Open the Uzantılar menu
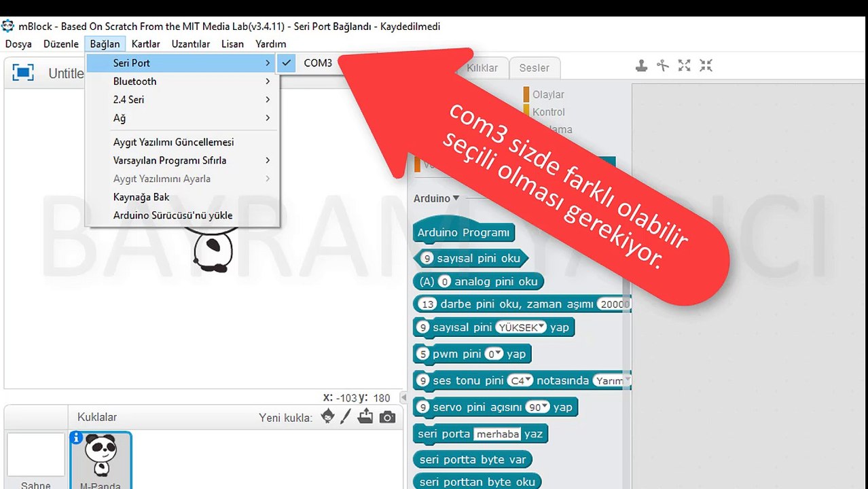Screen dimensions: 868x489 191,43
